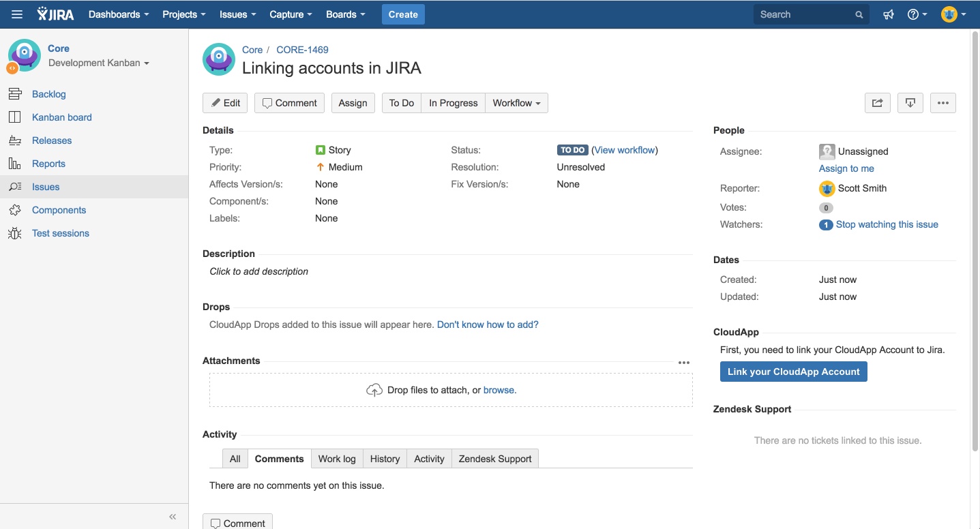Image resolution: width=980 pixels, height=529 pixels.
Task: Open the Capture dropdown menu
Action: click(x=291, y=14)
